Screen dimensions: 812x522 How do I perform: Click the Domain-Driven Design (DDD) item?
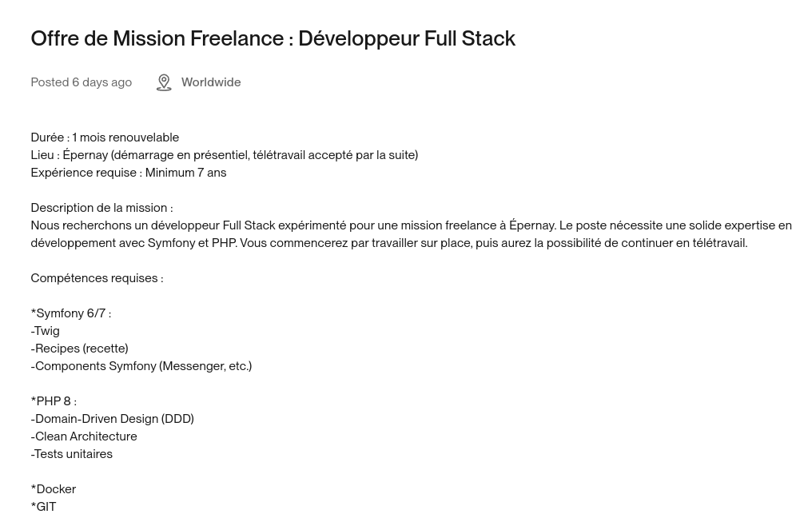(x=113, y=420)
